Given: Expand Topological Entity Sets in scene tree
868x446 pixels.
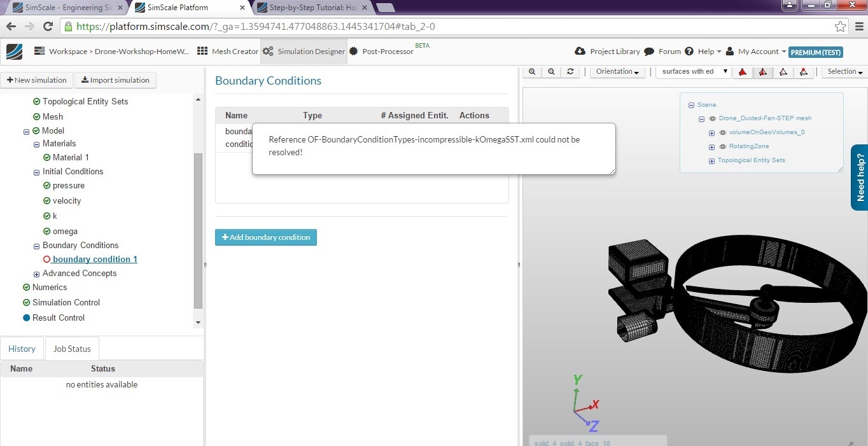Looking at the screenshot, I should [x=711, y=161].
